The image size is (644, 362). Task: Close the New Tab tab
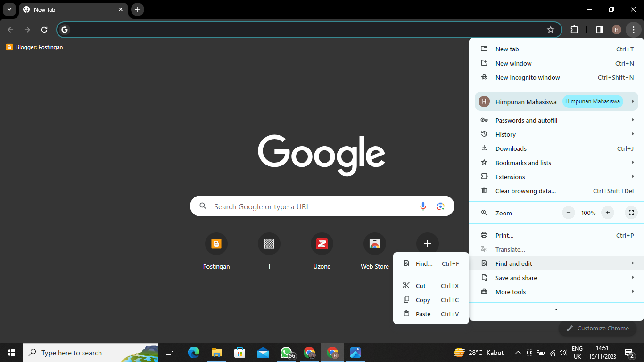click(x=121, y=9)
